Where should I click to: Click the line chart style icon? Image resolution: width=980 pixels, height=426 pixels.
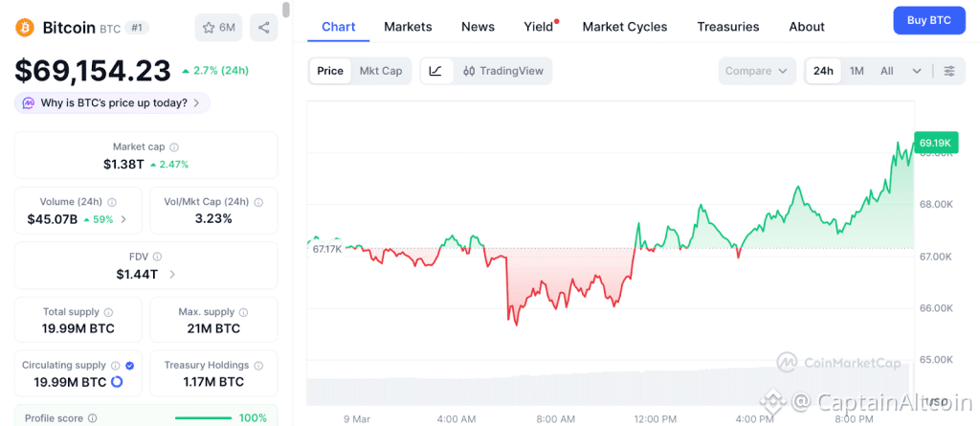click(435, 71)
